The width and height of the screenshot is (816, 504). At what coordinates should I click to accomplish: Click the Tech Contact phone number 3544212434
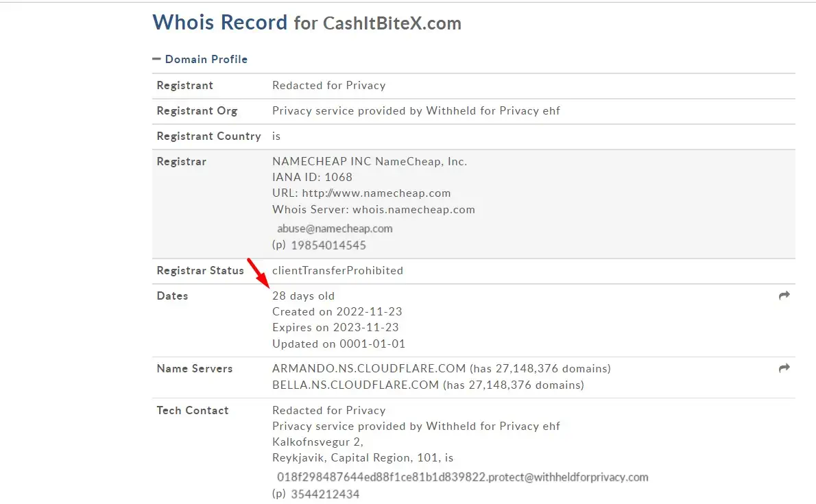(x=325, y=494)
